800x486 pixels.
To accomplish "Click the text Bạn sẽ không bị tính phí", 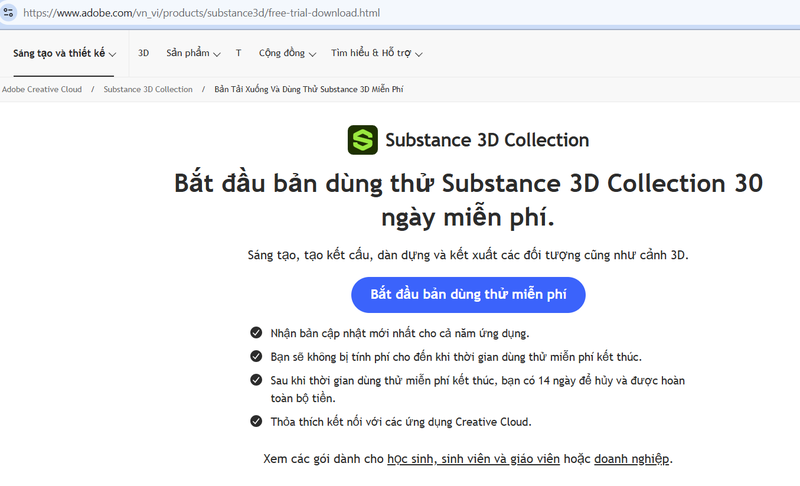I will pyautogui.click(x=456, y=357).
